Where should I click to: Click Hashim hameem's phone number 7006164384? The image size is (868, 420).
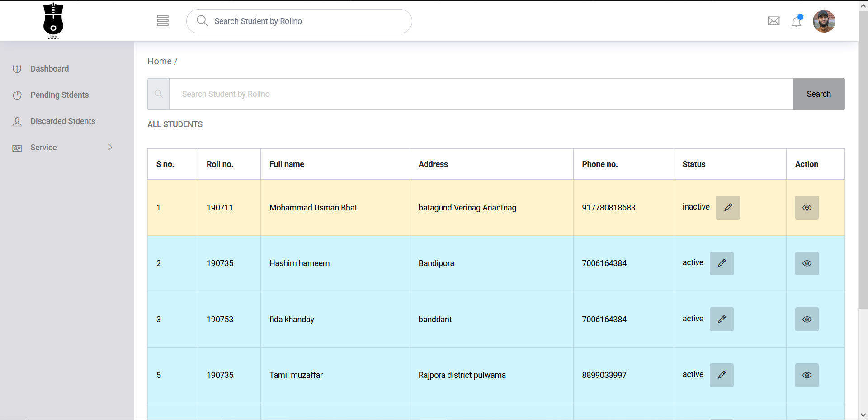coord(604,263)
